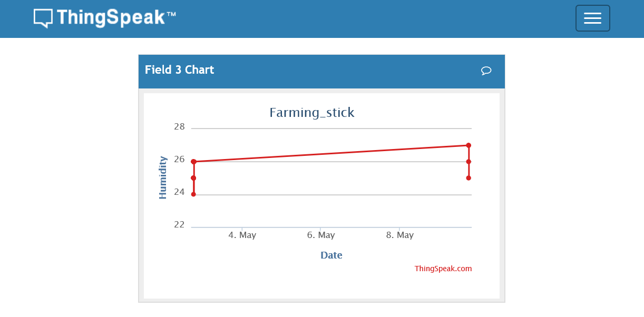Click the lowest data point at 24
Image resolution: width=644 pixels, height=317 pixels.
194,193
